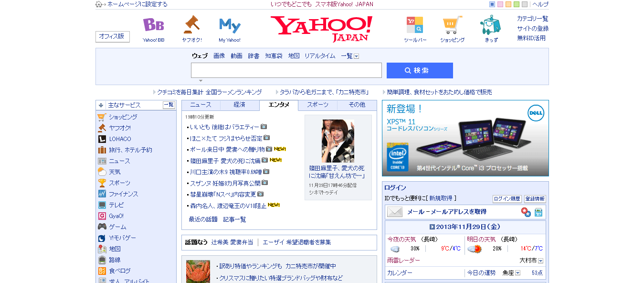Click the LOHACO icon in sidebar

pos(102,139)
